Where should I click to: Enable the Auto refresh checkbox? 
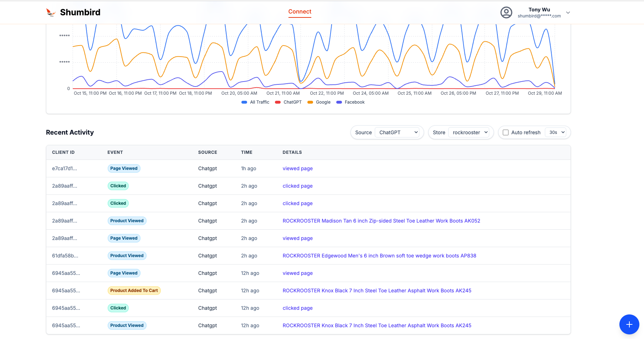pos(506,132)
